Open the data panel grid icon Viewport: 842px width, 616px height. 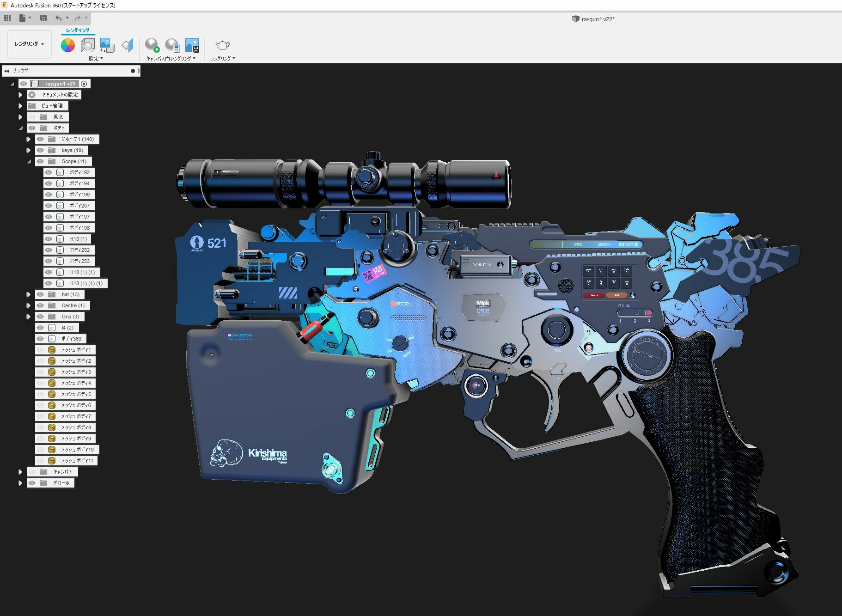[7, 18]
